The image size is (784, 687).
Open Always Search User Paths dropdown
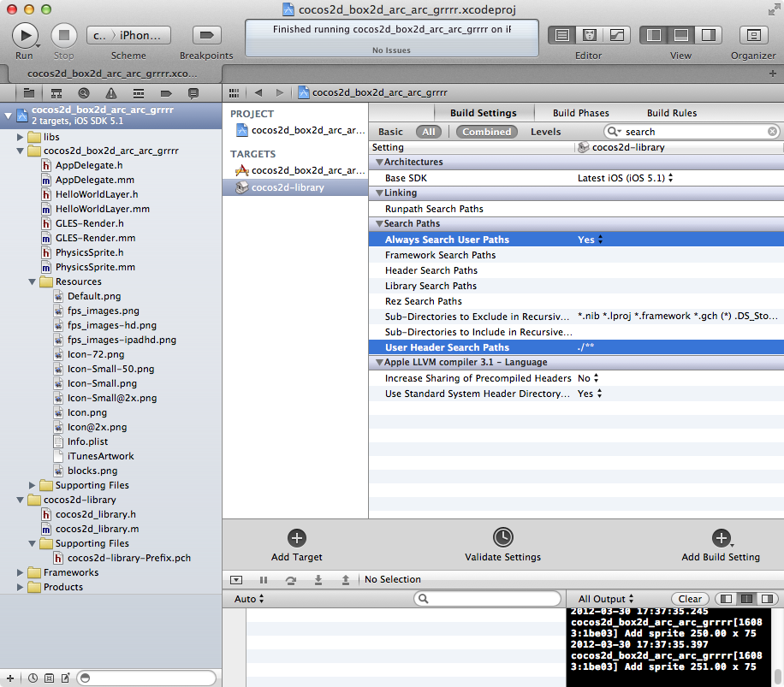click(x=591, y=240)
